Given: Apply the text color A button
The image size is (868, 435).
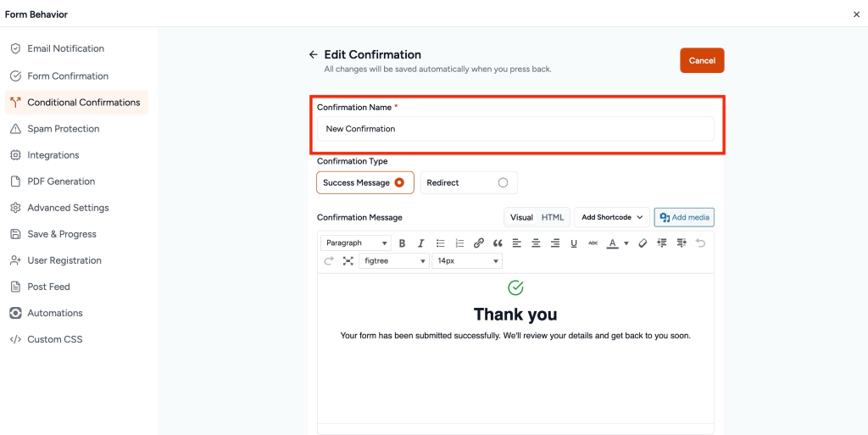Looking at the screenshot, I should (x=612, y=243).
